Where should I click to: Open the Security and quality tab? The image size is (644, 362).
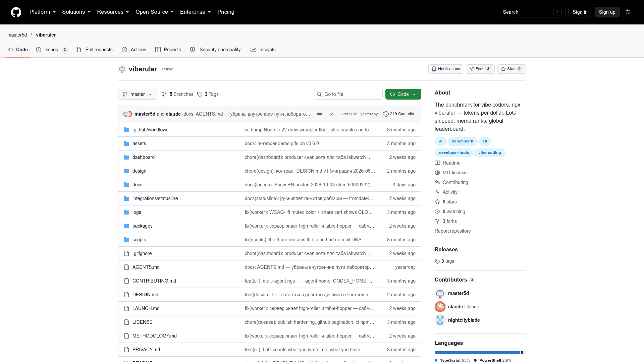(215, 50)
